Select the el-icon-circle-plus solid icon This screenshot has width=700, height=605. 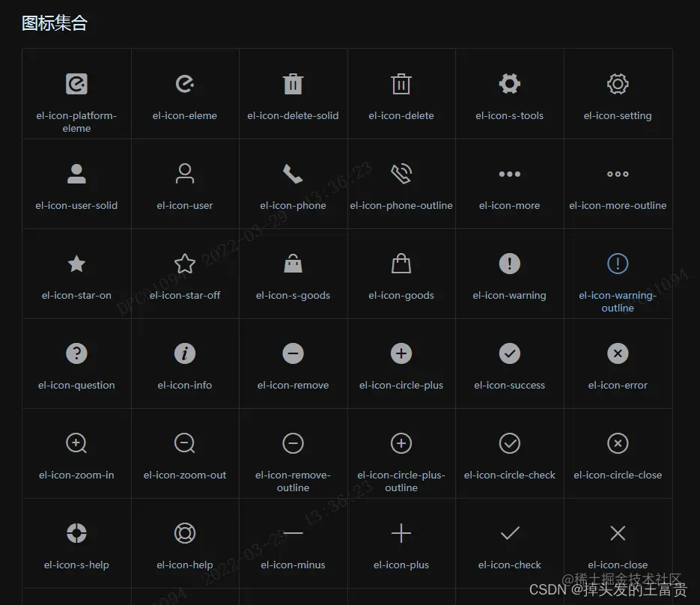[x=401, y=353]
